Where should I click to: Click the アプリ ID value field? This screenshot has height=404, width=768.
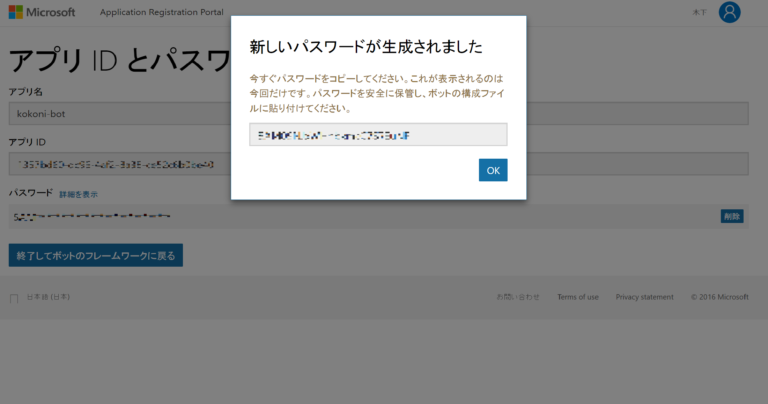pyautogui.click(x=120, y=164)
